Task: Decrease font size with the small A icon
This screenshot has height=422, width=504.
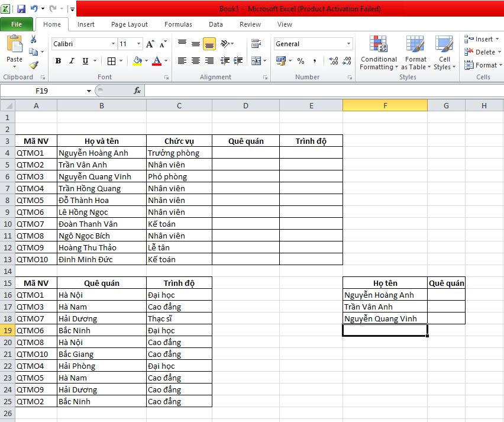Action: pyautogui.click(x=163, y=44)
